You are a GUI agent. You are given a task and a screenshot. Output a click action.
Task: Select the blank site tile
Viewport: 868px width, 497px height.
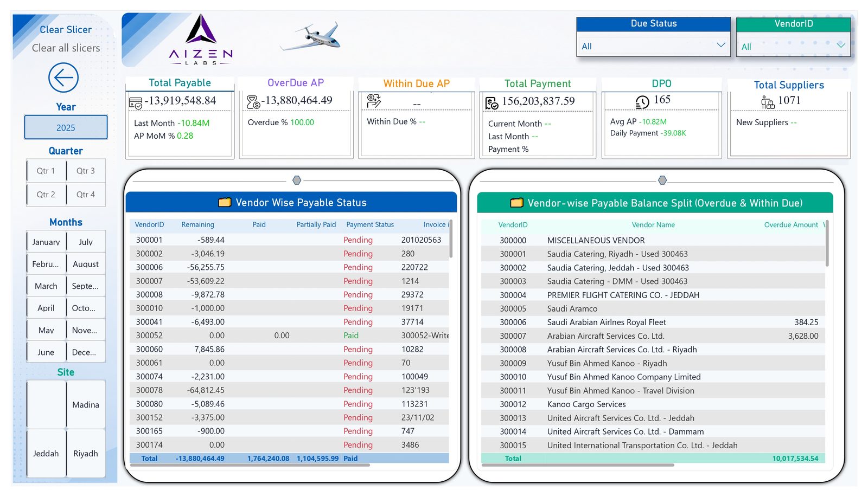[x=46, y=404]
